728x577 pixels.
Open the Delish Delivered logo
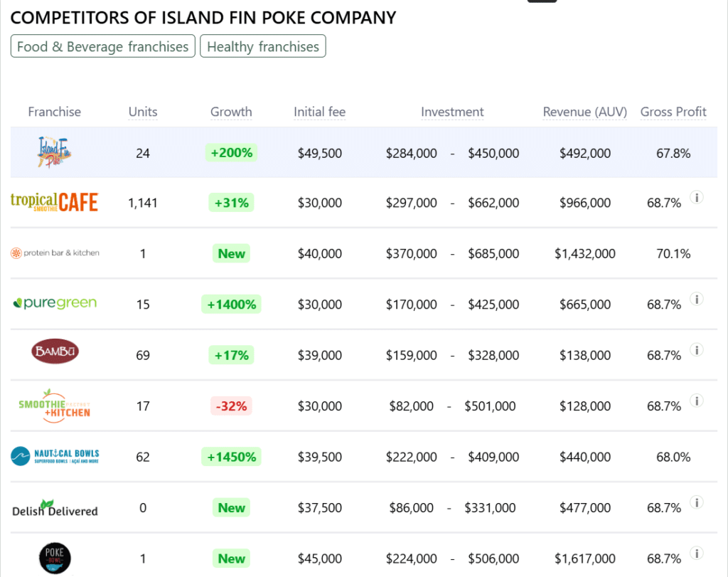click(55, 508)
